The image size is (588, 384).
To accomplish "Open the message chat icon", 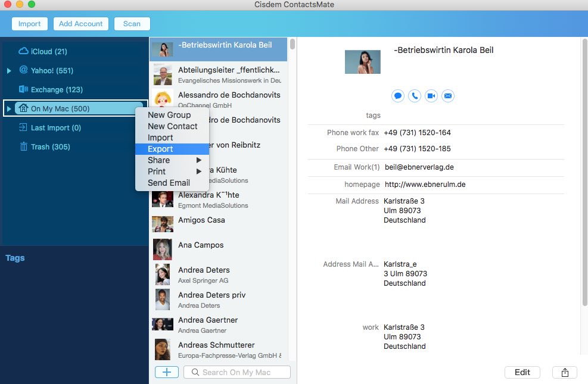I will click(x=397, y=95).
